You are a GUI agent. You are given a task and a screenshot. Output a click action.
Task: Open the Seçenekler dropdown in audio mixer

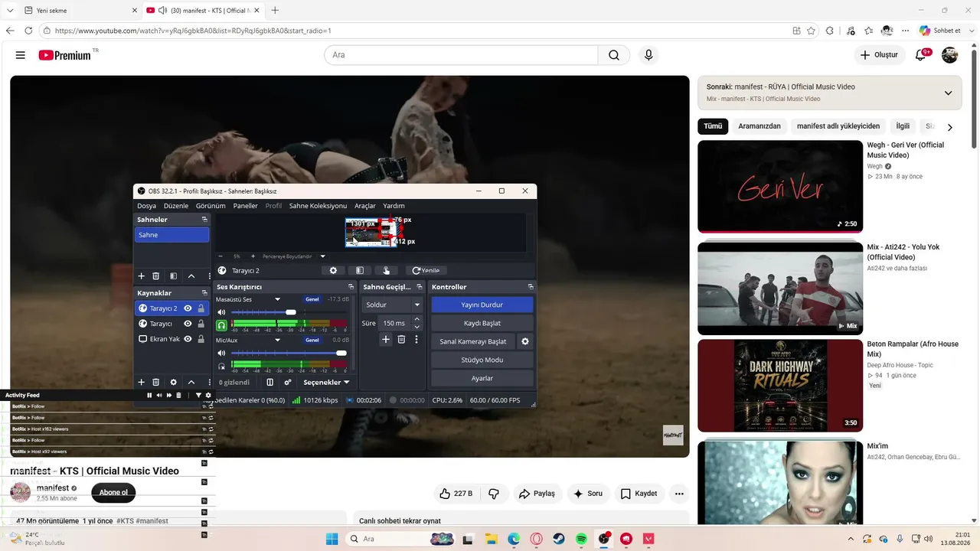[x=326, y=382]
